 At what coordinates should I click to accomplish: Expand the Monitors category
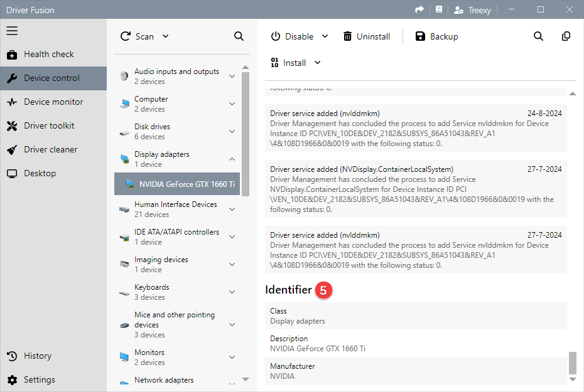pyautogui.click(x=232, y=357)
